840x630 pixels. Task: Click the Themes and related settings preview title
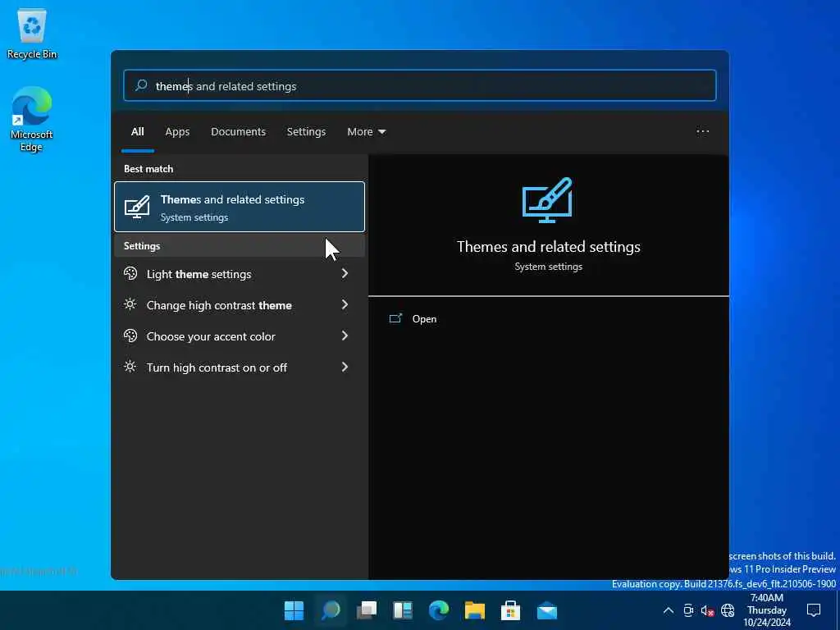(x=549, y=247)
